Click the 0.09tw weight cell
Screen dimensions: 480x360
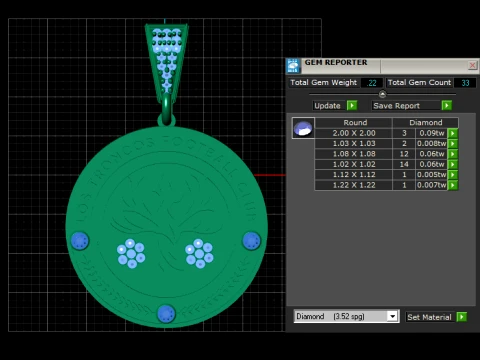pyautogui.click(x=431, y=133)
